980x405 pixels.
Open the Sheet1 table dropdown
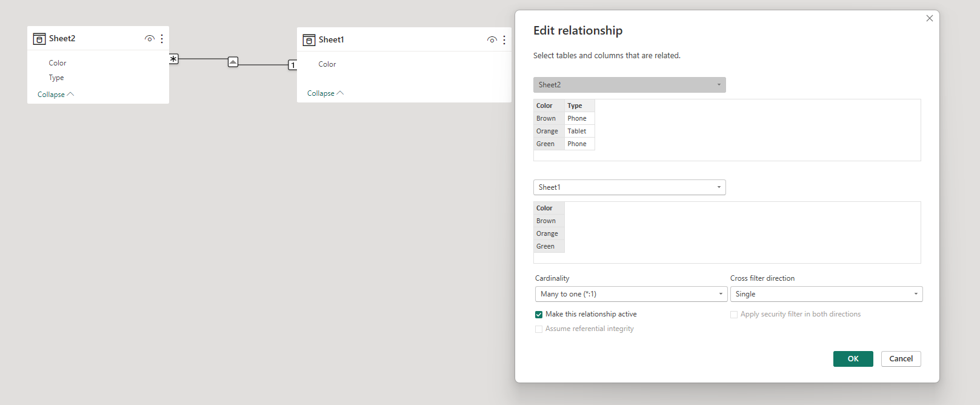tap(630, 187)
